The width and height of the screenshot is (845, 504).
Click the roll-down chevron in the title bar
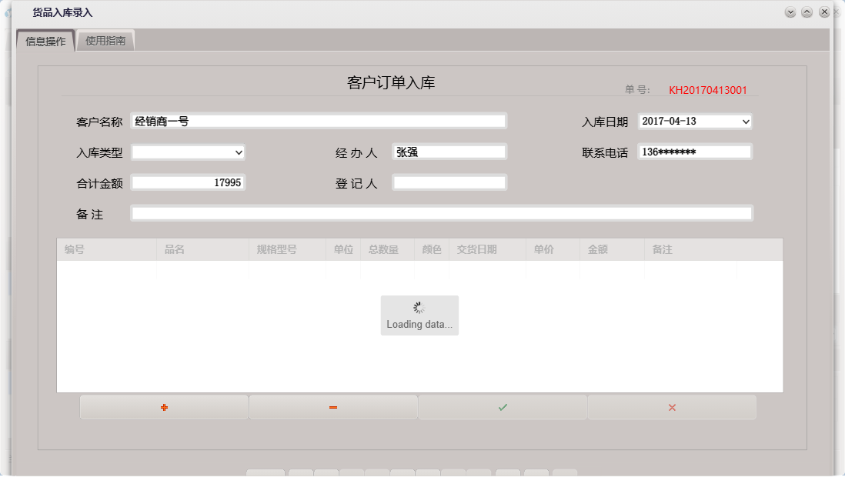[x=789, y=12]
